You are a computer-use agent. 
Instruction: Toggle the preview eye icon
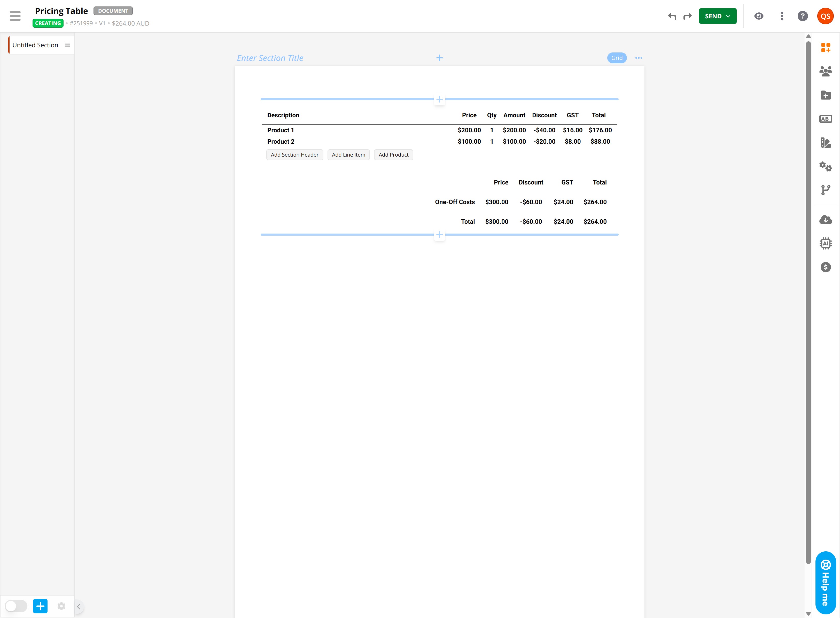tap(759, 16)
